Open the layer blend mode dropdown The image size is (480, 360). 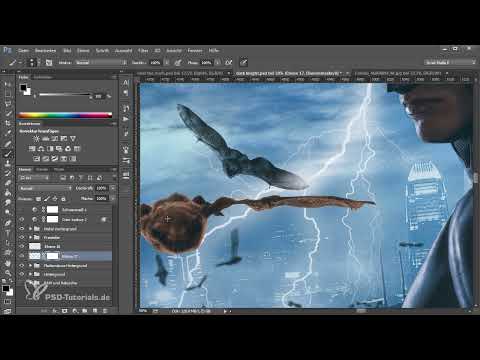click(x=45, y=188)
